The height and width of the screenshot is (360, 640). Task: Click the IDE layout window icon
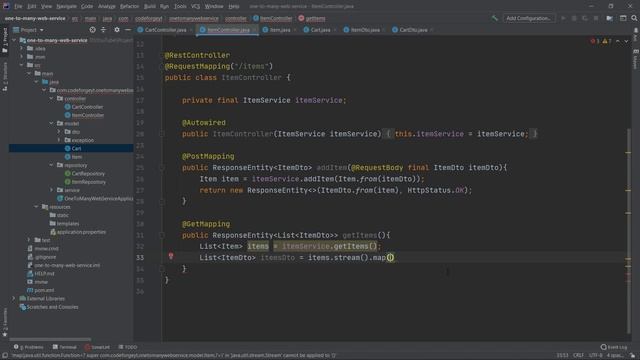(x=623, y=18)
